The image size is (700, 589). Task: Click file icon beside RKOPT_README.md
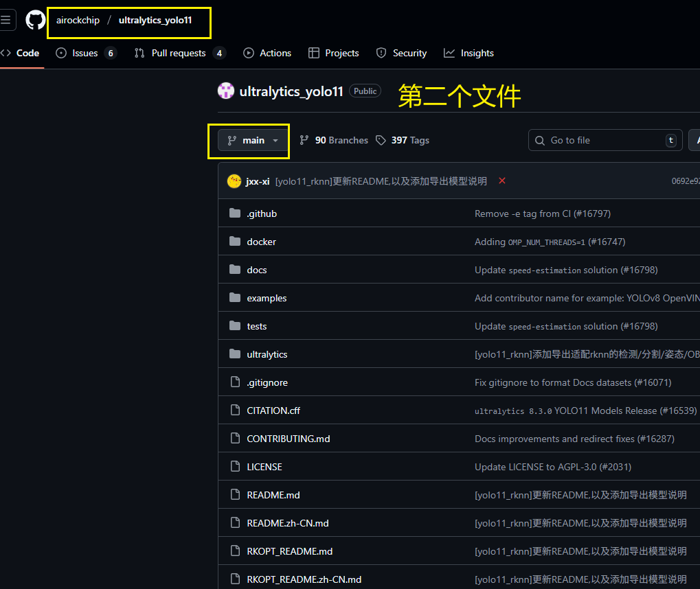(235, 551)
